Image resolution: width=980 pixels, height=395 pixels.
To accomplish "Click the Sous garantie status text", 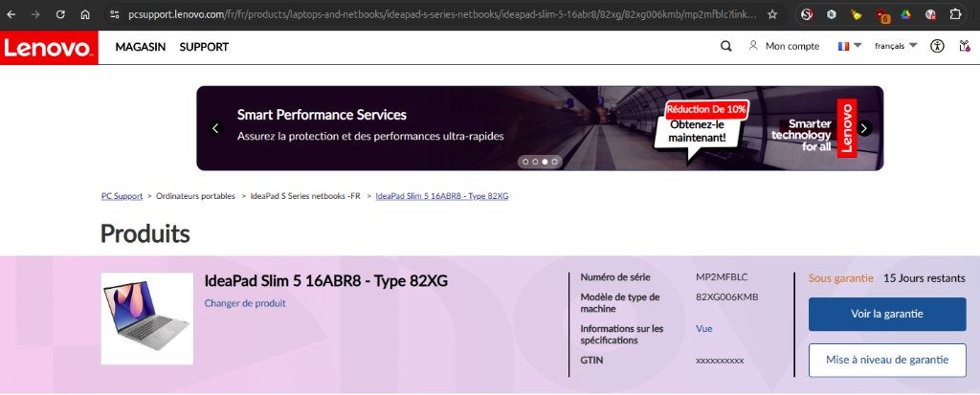I will click(840, 278).
